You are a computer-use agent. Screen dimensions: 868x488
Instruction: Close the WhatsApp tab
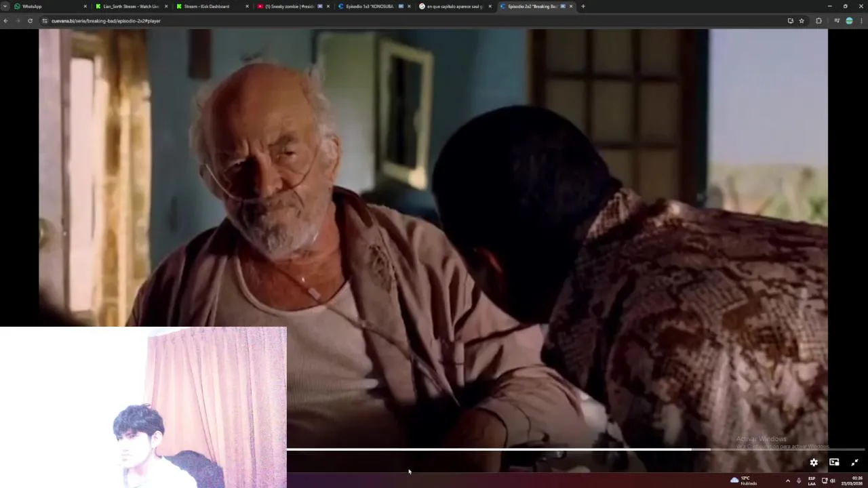point(85,6)
